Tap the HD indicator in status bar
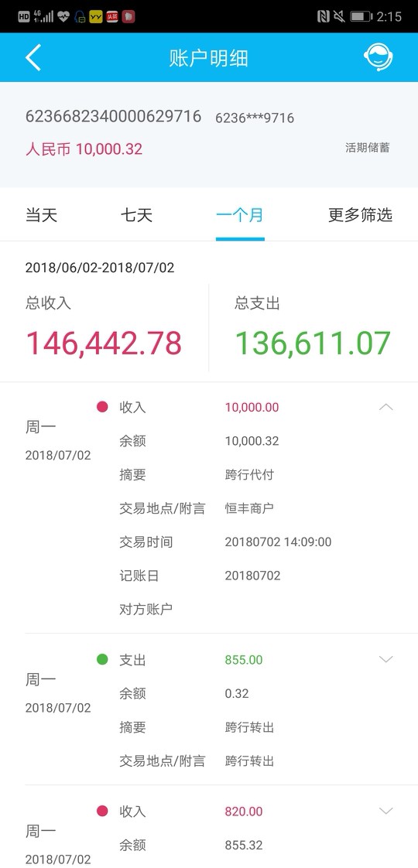This screenshot has width=418, height=868. coord(24,16)
